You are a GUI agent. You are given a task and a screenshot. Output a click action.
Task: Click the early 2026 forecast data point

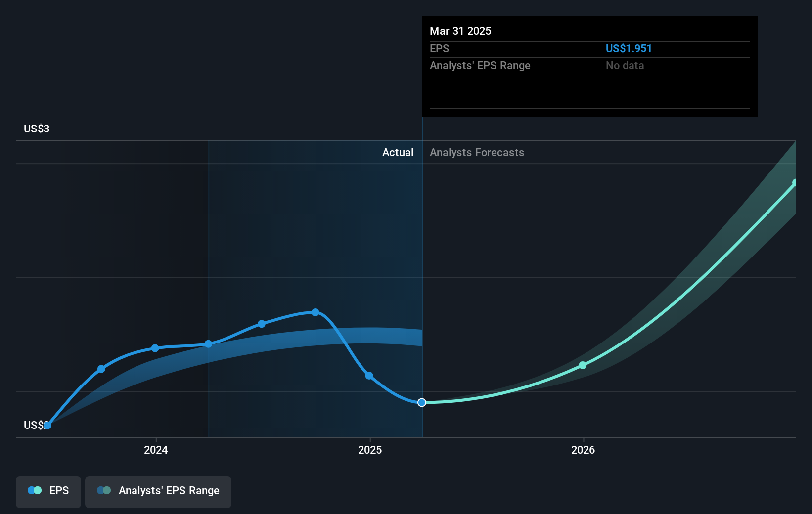tap(583, 365)
